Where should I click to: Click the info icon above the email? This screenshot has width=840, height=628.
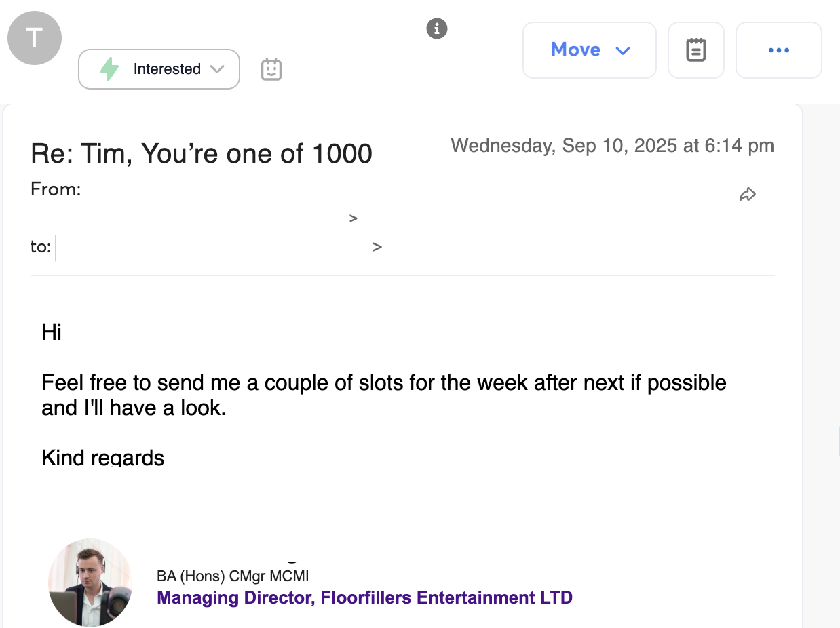pyautogui.click(x=437, y=28)
